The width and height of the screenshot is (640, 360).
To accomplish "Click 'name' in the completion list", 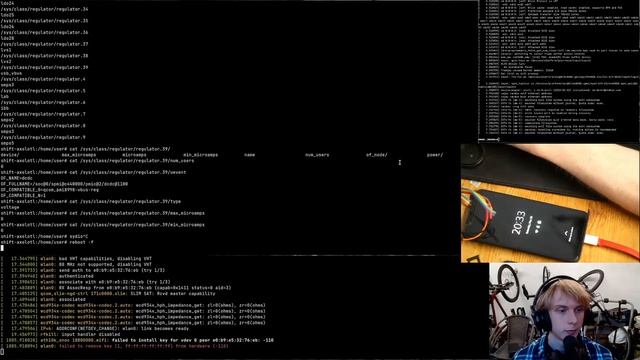I will (x=249, y=155).
